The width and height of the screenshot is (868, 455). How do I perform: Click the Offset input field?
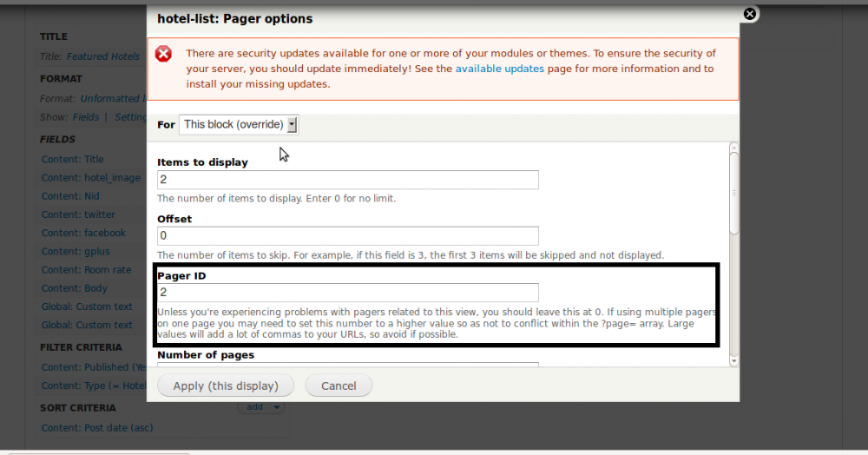(347, 236)
